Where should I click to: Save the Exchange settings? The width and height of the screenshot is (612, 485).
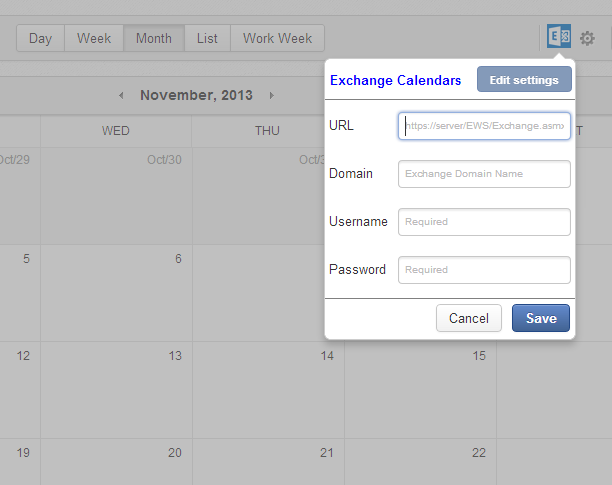pos(541,318)
